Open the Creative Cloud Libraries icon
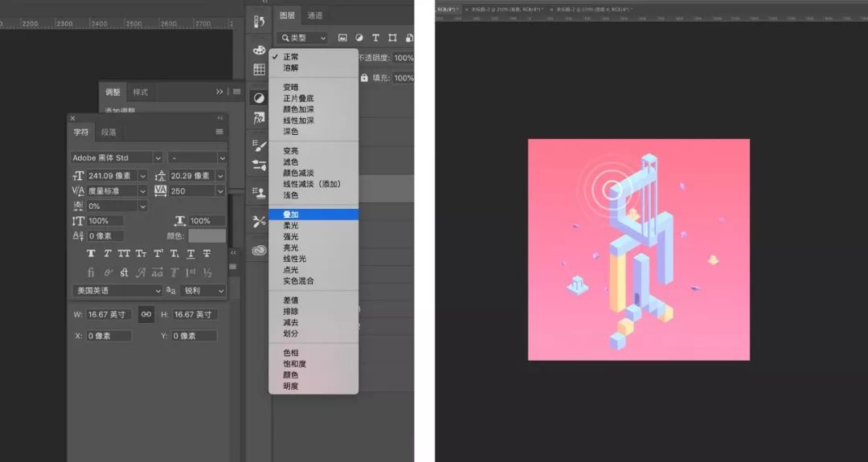 click(x=259, y=250)
